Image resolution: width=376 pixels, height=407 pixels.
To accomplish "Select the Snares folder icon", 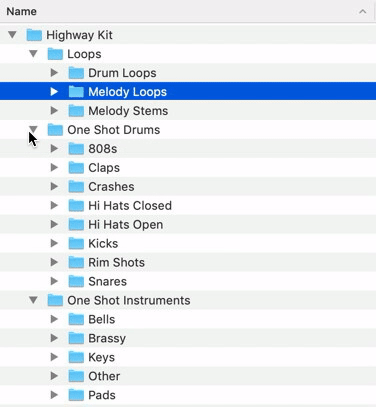I will click(76, 281).
